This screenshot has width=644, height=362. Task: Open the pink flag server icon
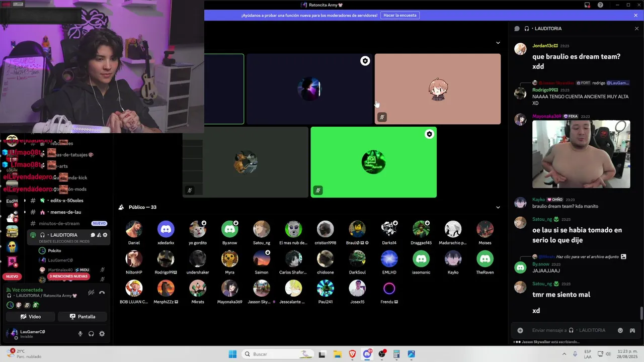12,261
